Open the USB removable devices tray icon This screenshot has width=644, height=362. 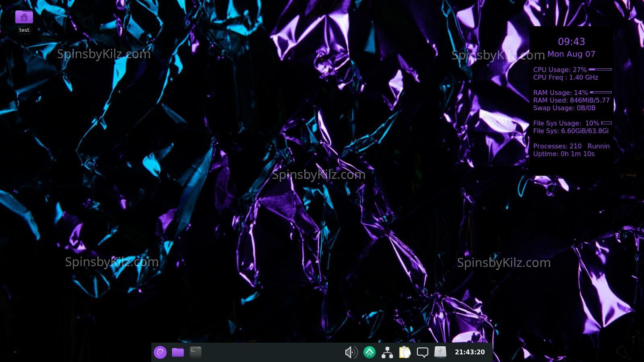point(440,352)
